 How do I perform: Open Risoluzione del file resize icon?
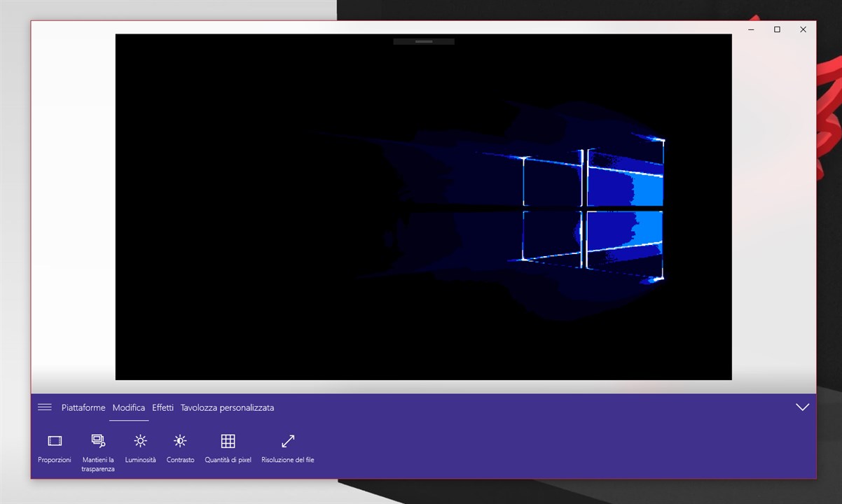point(288,441)
